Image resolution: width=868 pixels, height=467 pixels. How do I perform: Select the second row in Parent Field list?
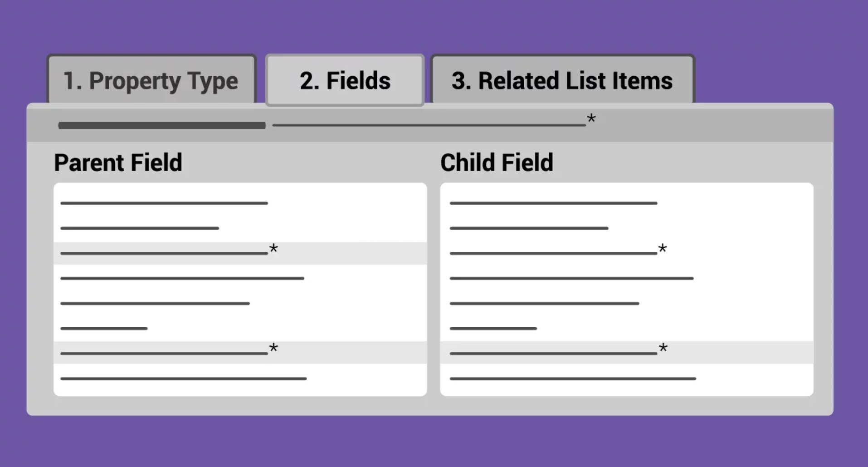pos(139,228)
